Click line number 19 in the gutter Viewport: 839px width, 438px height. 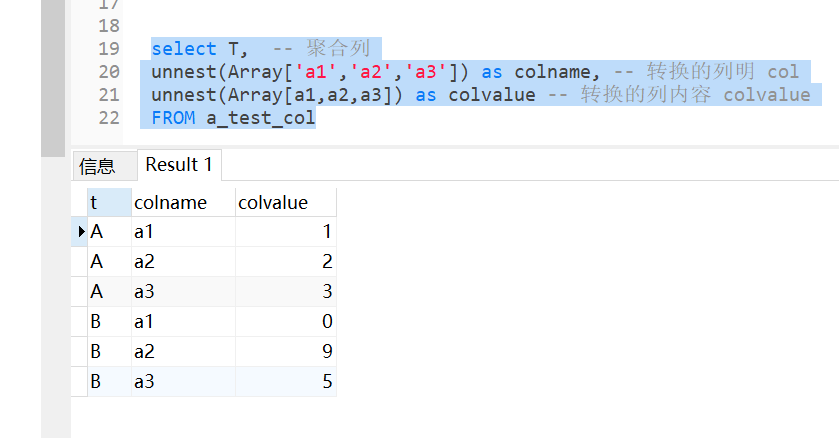click(108, 49)
